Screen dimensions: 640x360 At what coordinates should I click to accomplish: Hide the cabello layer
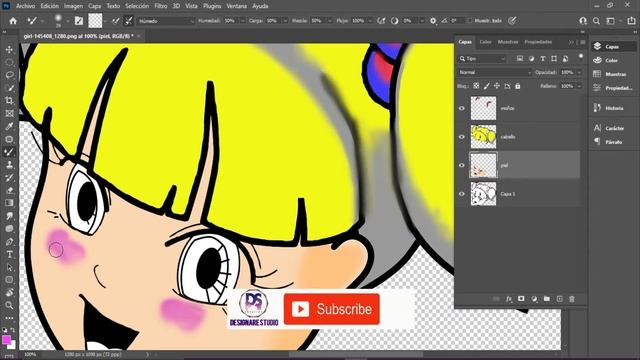pyautogui.click(x=462, y=137)
